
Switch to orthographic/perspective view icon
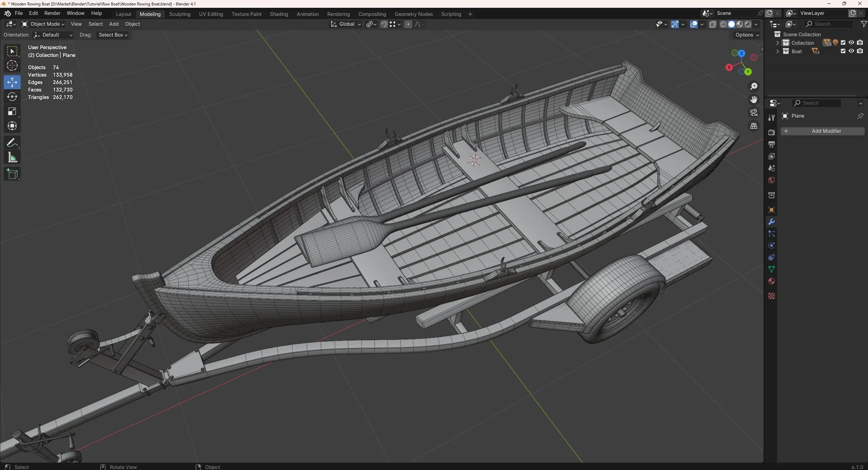[x=754, y=126]
